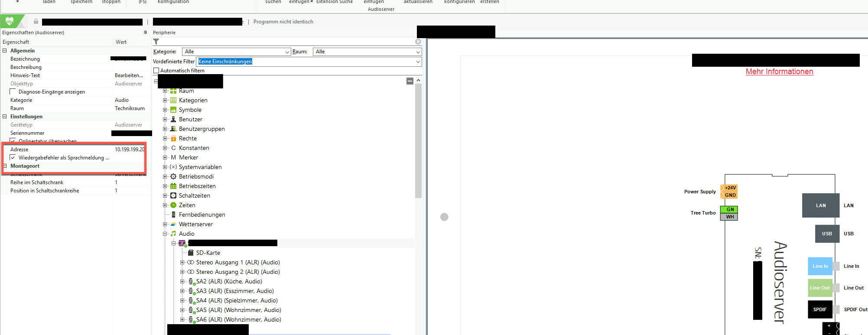The width and height of the screenshot is (868, 335).
Task: Click the green Line Out connector
Action: tap(820, 288)
